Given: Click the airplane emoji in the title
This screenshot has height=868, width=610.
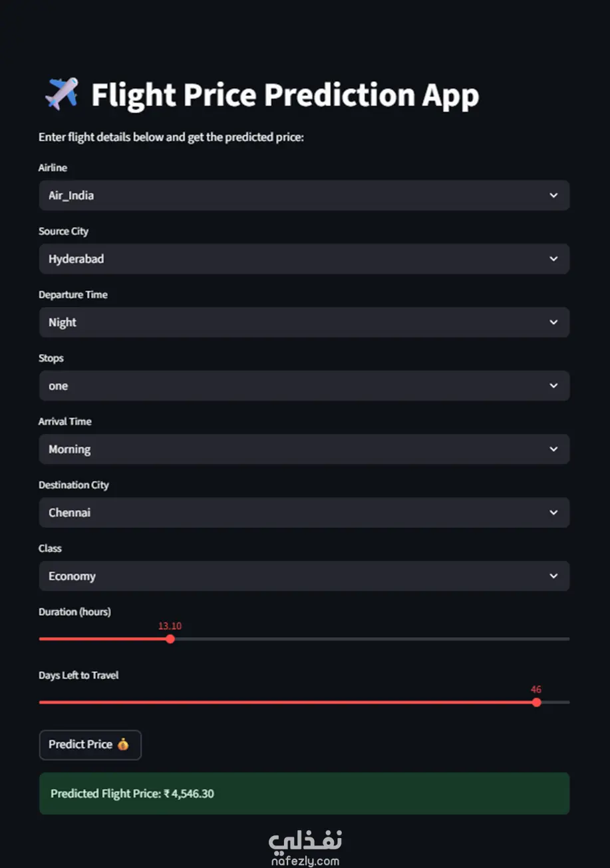Looking at the screenshot, I should (x=61, y=94).
